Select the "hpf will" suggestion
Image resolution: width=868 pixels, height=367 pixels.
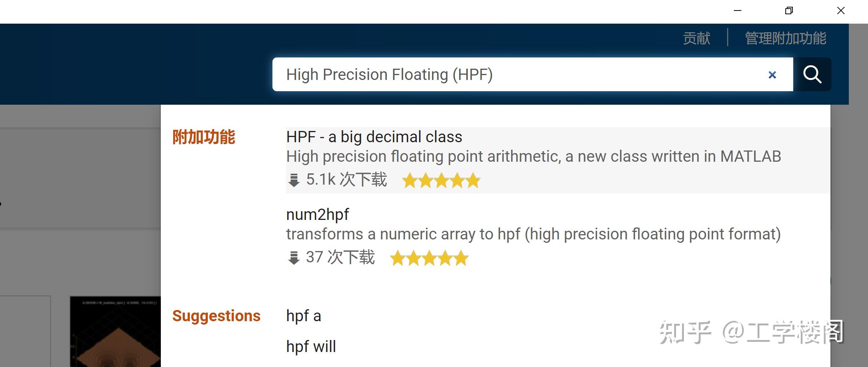click(311, 346)
